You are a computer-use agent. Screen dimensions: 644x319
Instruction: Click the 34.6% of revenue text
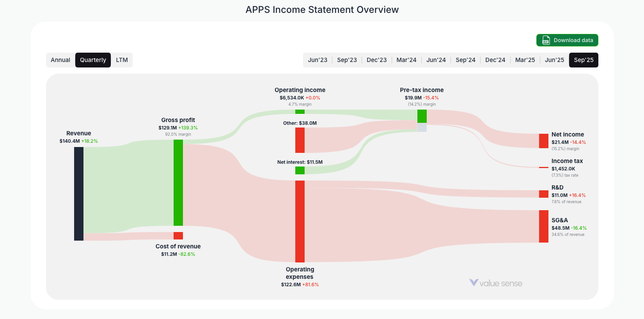pyautogui.click(x=568, y=235)
